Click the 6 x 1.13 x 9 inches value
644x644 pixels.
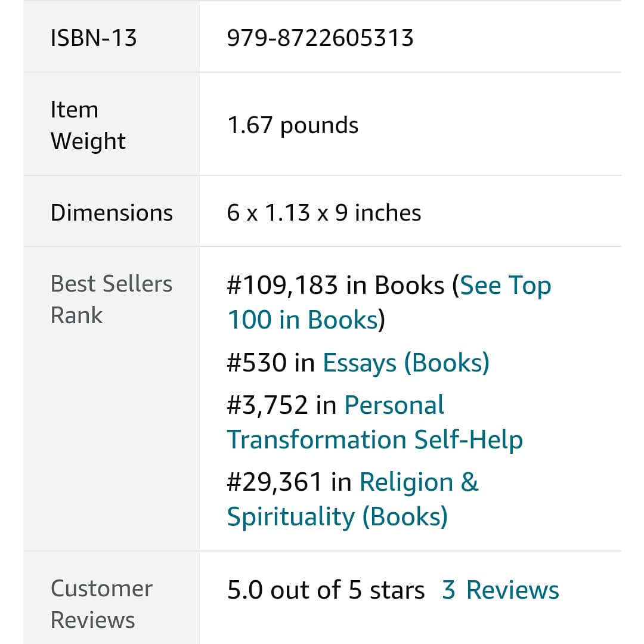[324, 213]
